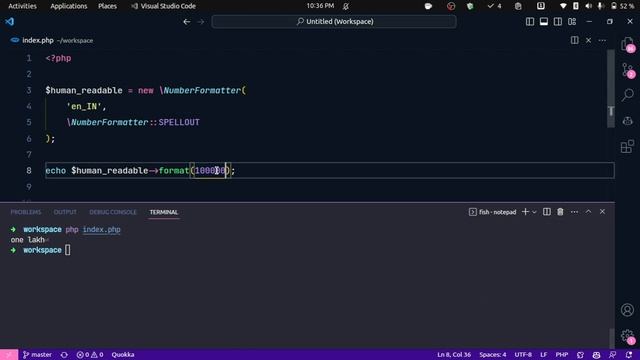The width and height of the screenshot is (640, 360).
Task: Switch to the TERMINAL tab
Action: tap(164, 212)
